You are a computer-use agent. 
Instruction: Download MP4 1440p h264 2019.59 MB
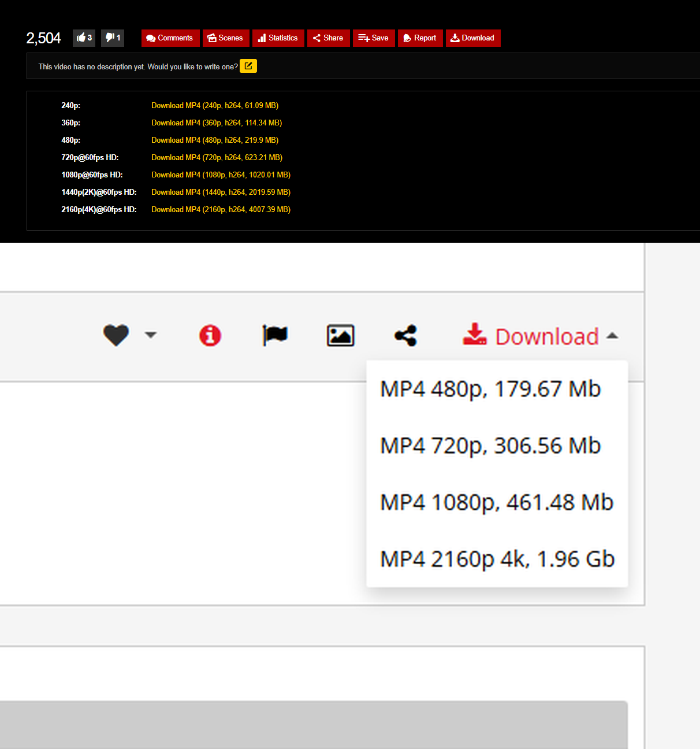(221, 192)
